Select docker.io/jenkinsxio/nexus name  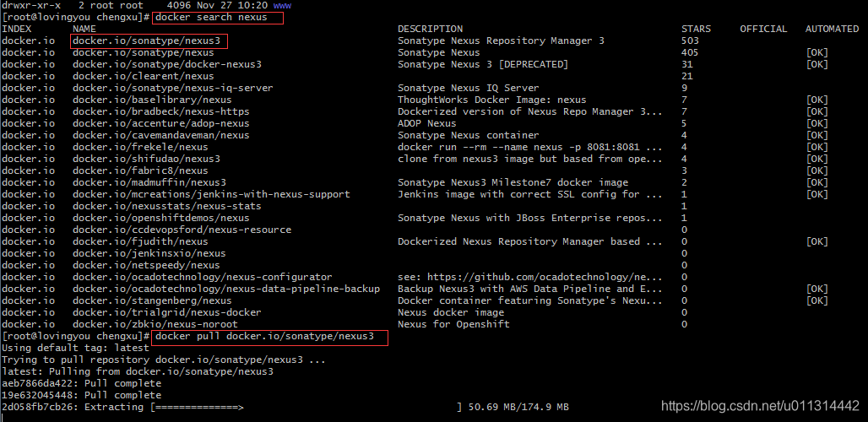[149, 253]
